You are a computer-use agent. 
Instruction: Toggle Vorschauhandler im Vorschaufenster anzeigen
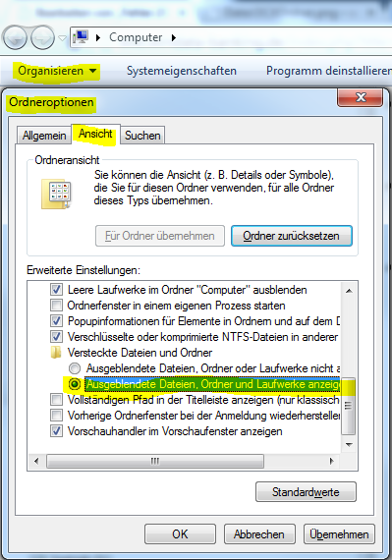coord(56,431)
